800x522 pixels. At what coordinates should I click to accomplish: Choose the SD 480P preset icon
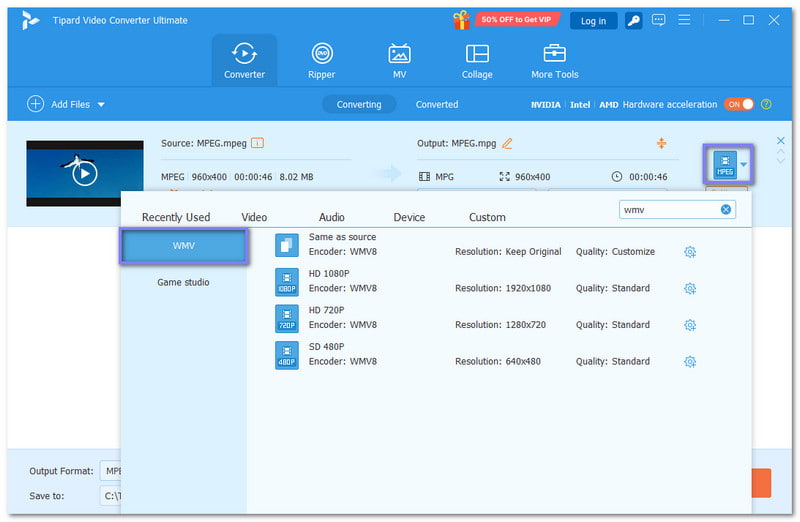coord(287,355)
